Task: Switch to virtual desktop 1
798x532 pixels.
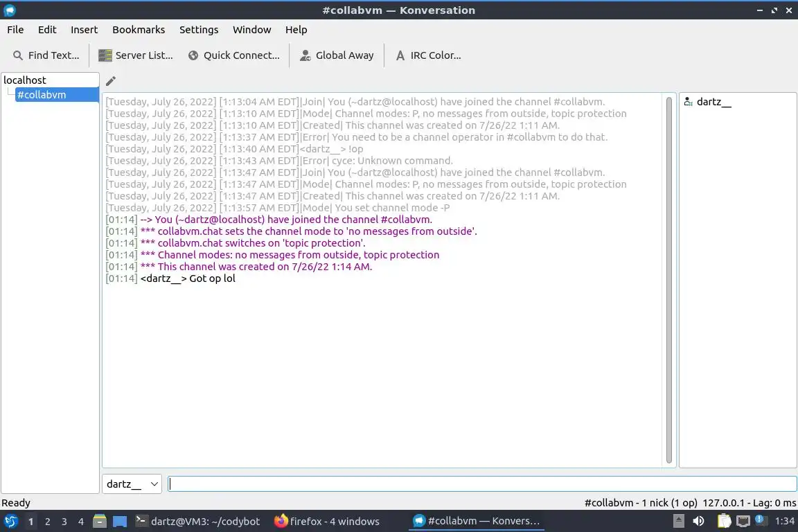Action: click(x=30, y=522)
